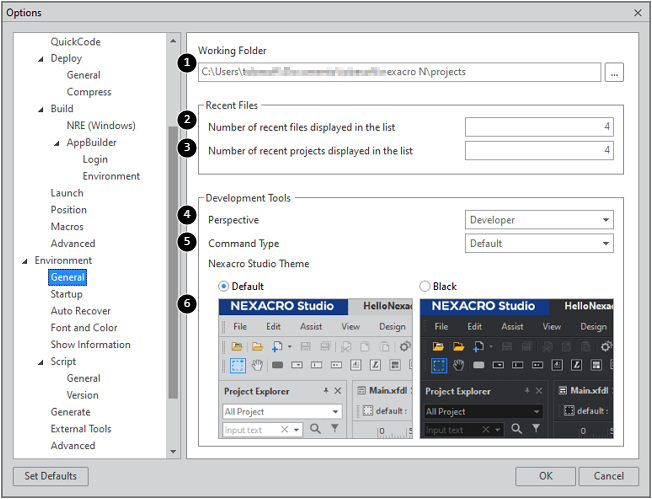This screenshot has height=499, width=652.
Task: Collapse the Environment tree node
Action: point(25,261)
